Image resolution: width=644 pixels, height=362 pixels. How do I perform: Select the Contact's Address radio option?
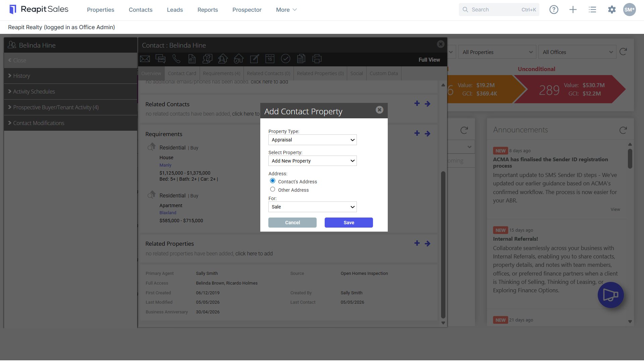(273, 181)
